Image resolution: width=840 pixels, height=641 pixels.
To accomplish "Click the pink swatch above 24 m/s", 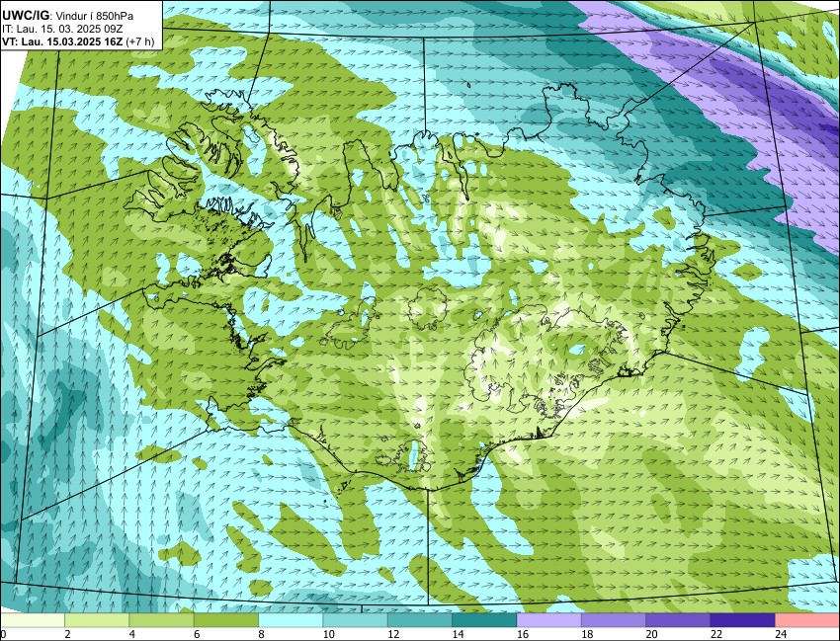I will point(807,620).
